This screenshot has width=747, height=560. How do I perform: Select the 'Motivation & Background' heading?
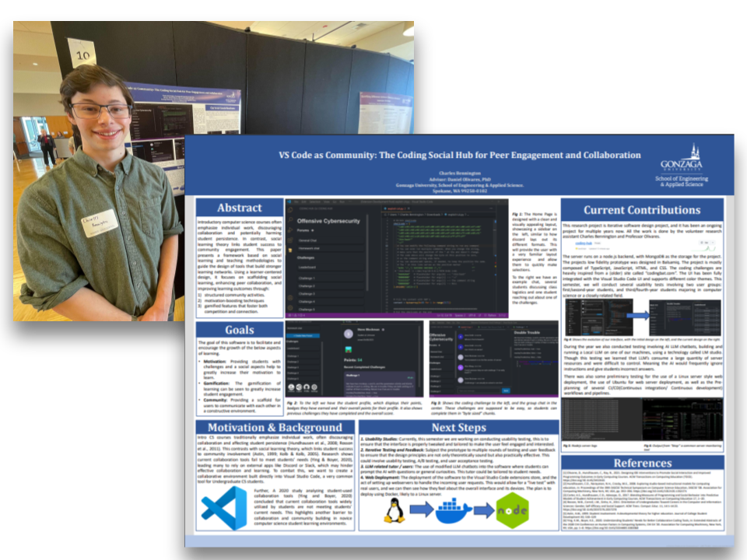coord(275,427)
